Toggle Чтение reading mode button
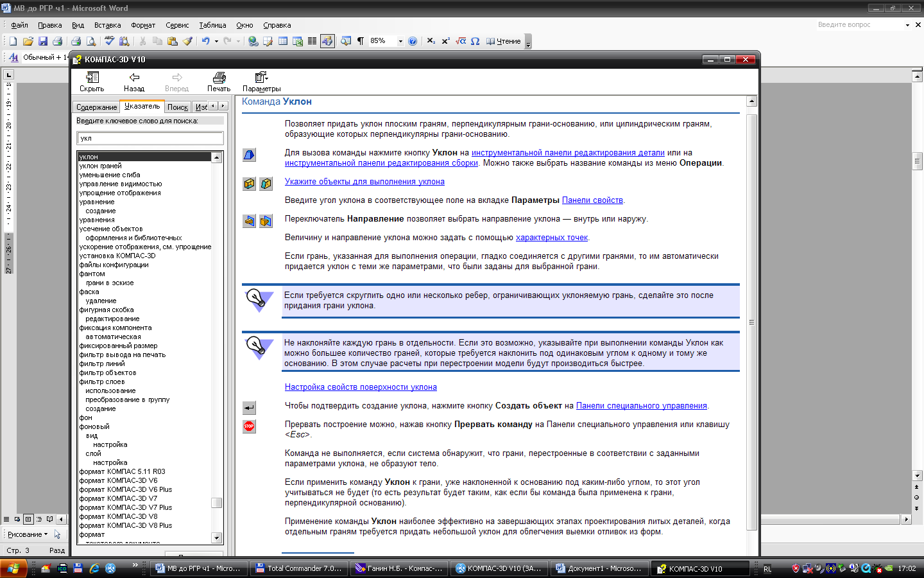 point(504,41)
